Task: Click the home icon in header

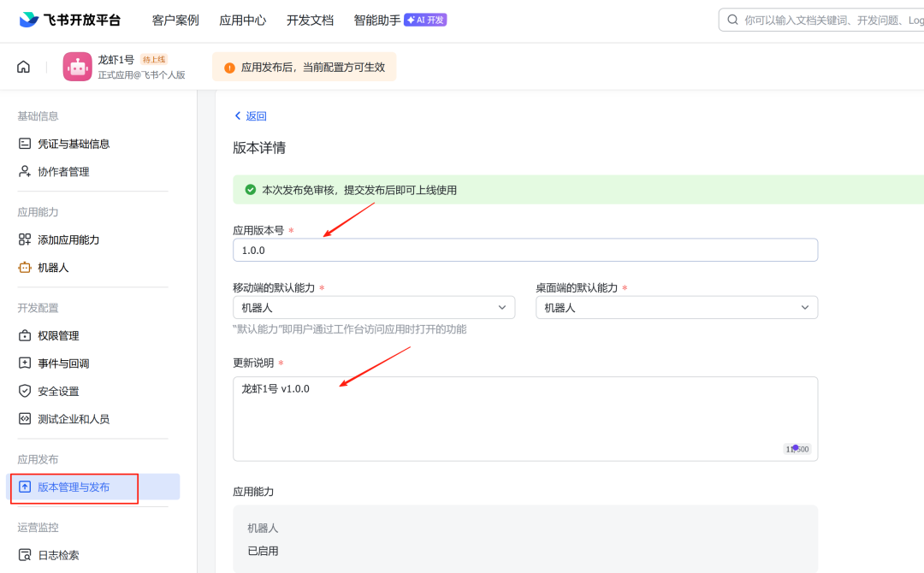Action: 23,67
